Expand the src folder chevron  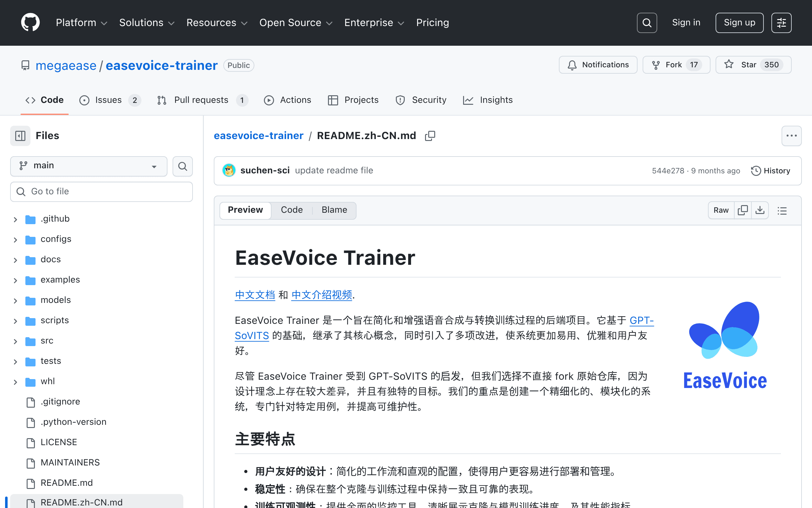click(16, 341)
